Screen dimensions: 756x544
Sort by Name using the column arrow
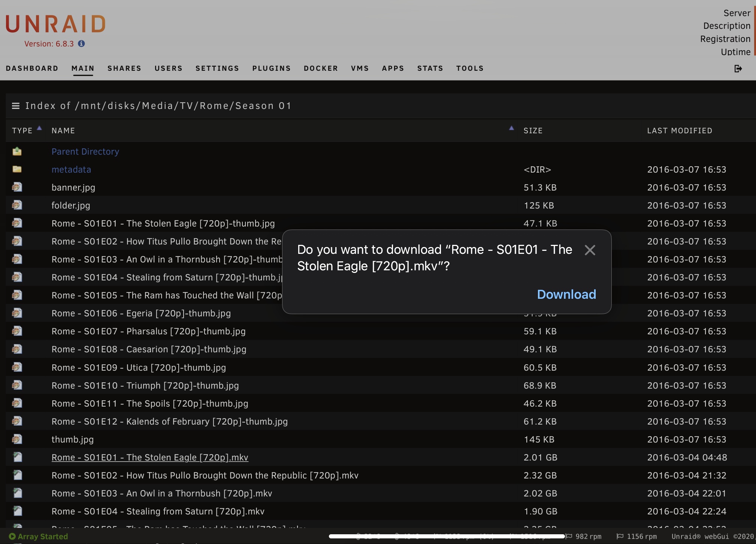point(511,128)
